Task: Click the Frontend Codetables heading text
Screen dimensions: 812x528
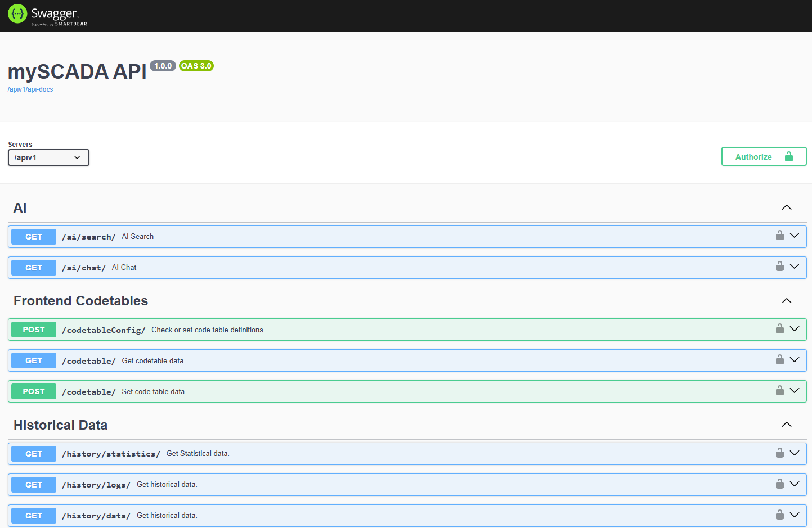Action: [80, 301]
